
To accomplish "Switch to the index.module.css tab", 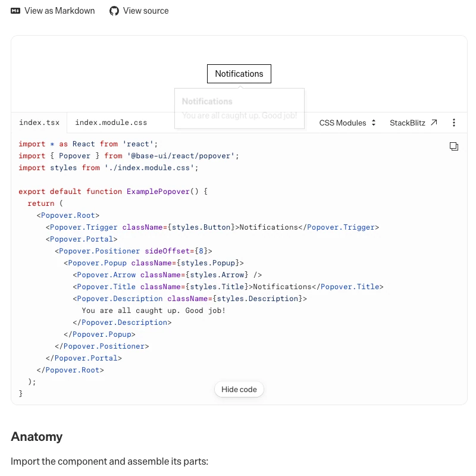I will (111, 123).
